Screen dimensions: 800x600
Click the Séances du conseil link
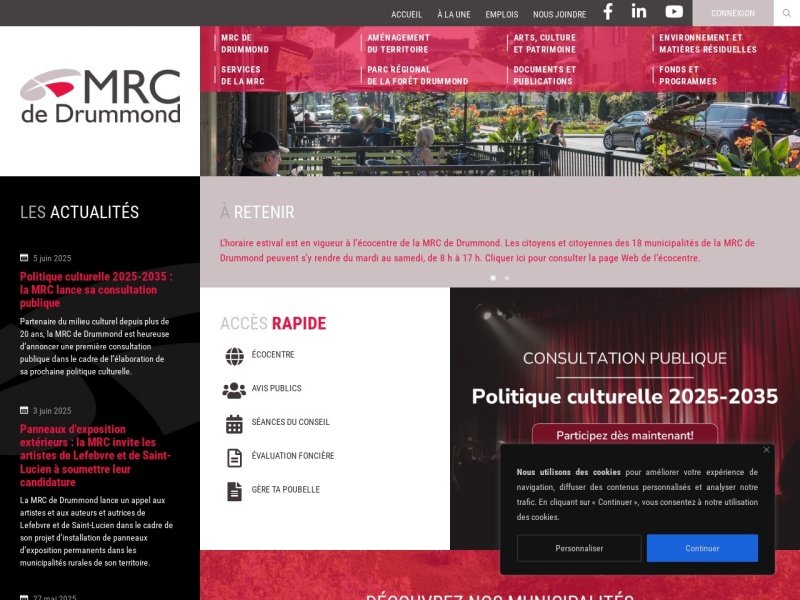coord(290,421)
